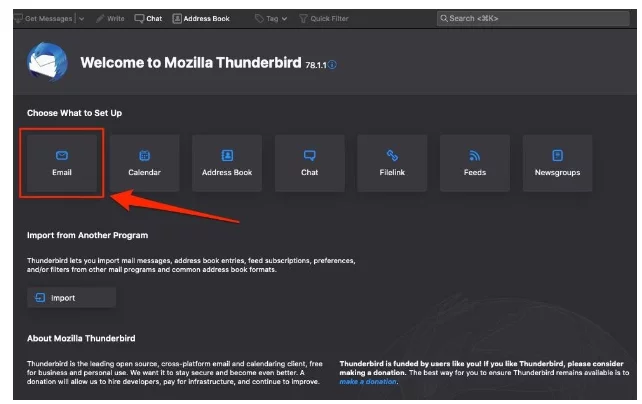Choose the Chat setup tile

click(310, 163)
